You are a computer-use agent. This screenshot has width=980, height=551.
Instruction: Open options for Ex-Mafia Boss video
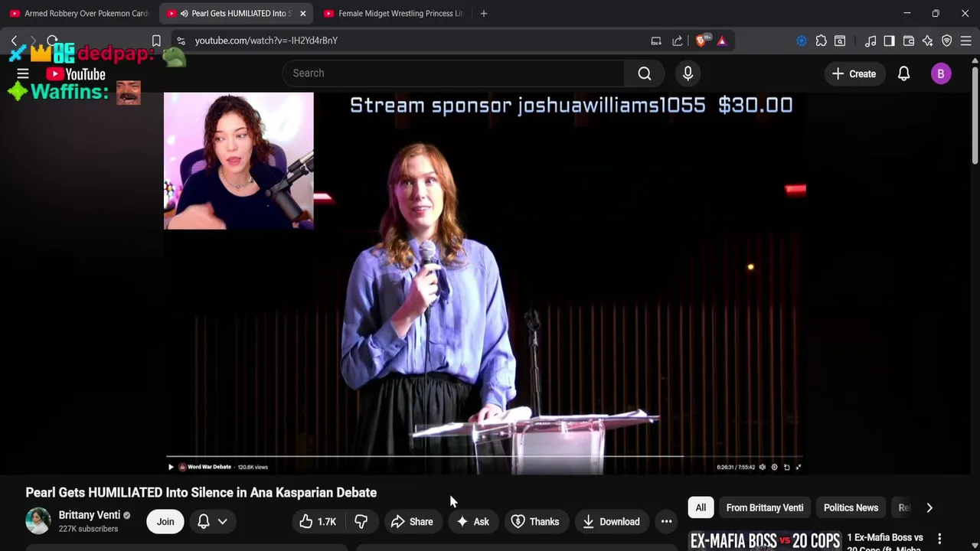point(939,539)
